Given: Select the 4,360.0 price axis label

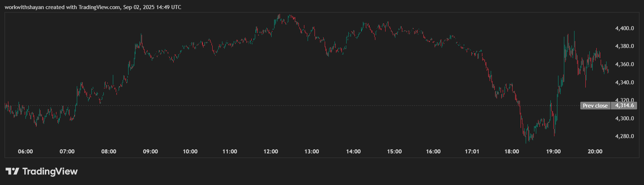Looking at the screenshot, I should pos(624,64).
